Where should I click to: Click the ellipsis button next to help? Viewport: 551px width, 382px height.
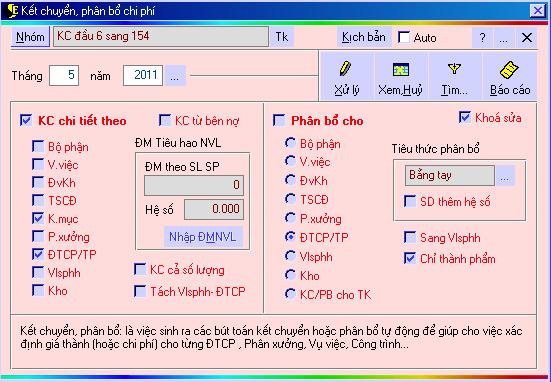tap(504, 38)
